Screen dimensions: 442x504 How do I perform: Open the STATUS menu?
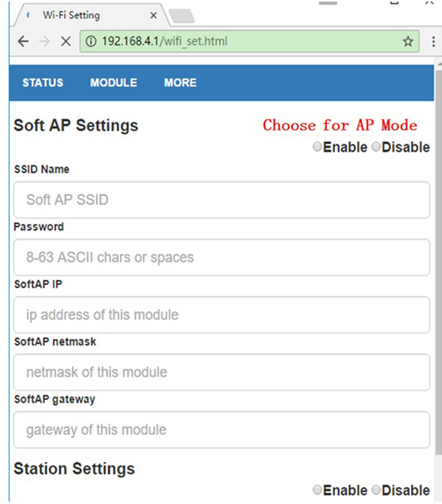(43, 83)
